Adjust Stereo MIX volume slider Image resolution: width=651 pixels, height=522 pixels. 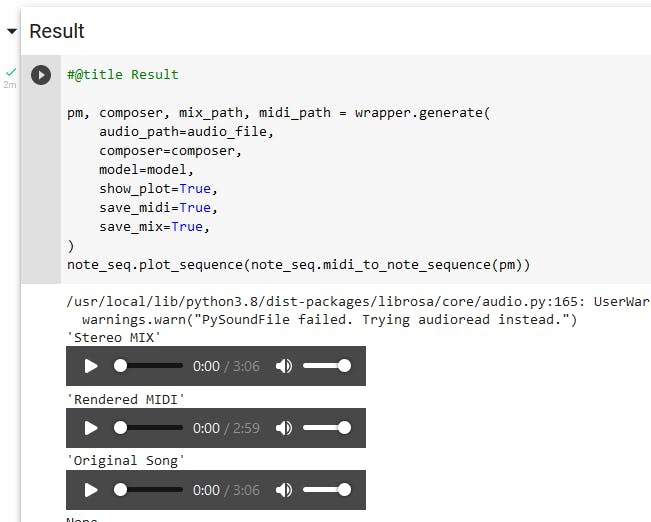point(327,366)
